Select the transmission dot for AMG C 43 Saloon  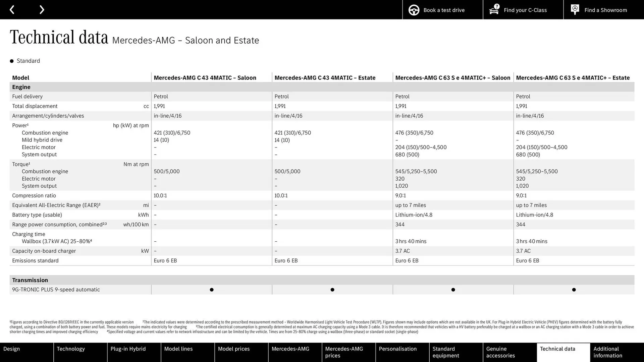(211, 290)
